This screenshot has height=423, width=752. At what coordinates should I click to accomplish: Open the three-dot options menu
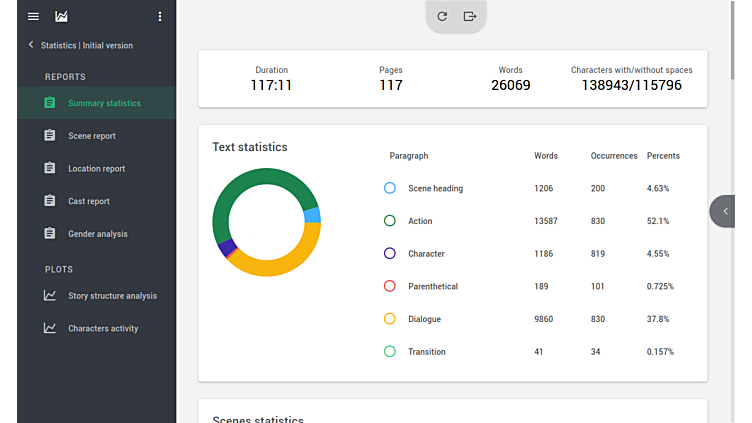point(160,16)
